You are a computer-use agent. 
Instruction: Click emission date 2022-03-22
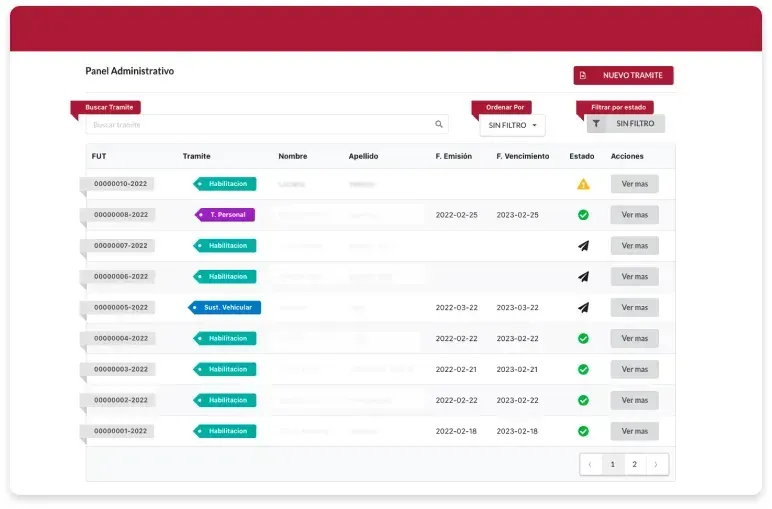[x=456, y=308]
